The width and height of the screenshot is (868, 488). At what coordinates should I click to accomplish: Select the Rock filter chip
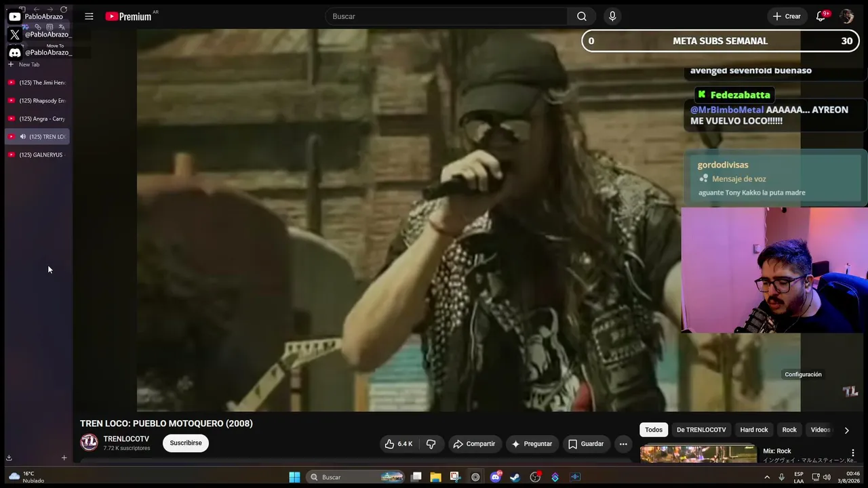point(789,430)
